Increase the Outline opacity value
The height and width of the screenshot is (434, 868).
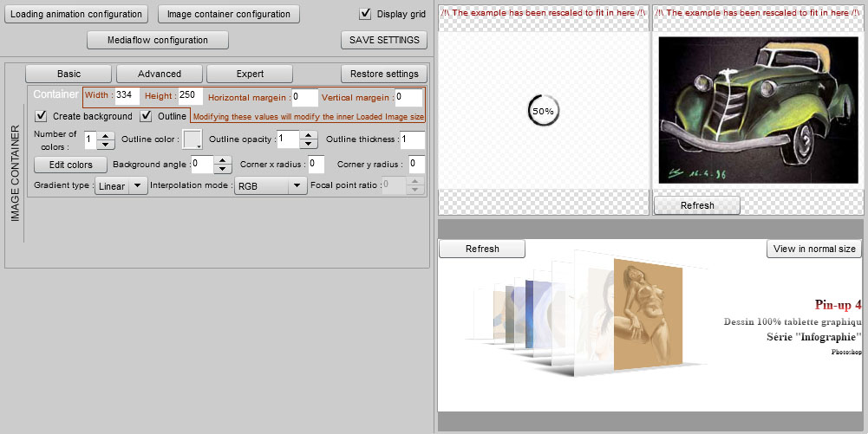click(x=309, y=135)
